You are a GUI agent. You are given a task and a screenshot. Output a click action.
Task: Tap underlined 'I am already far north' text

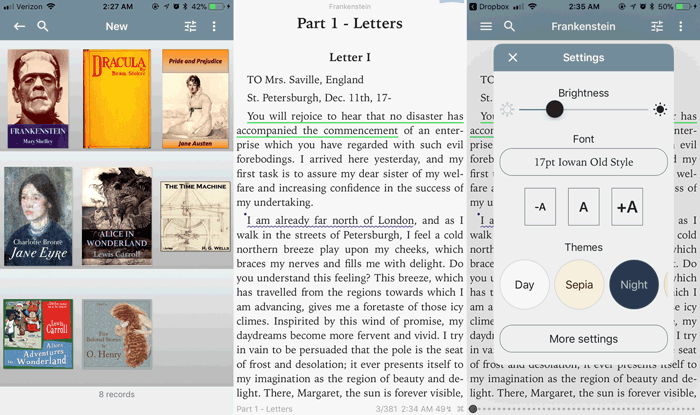click(331, 220)
